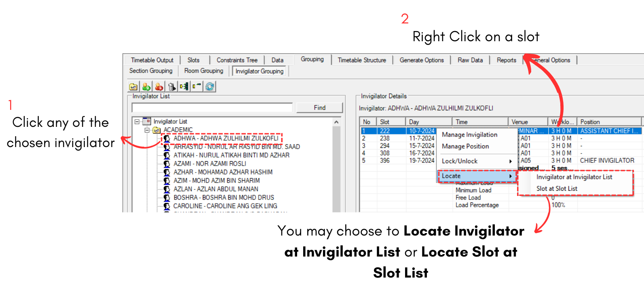Collapse the ACADEMIC folder node
The width and height of the screenshot is (644, 282).
tap(147, 130)
